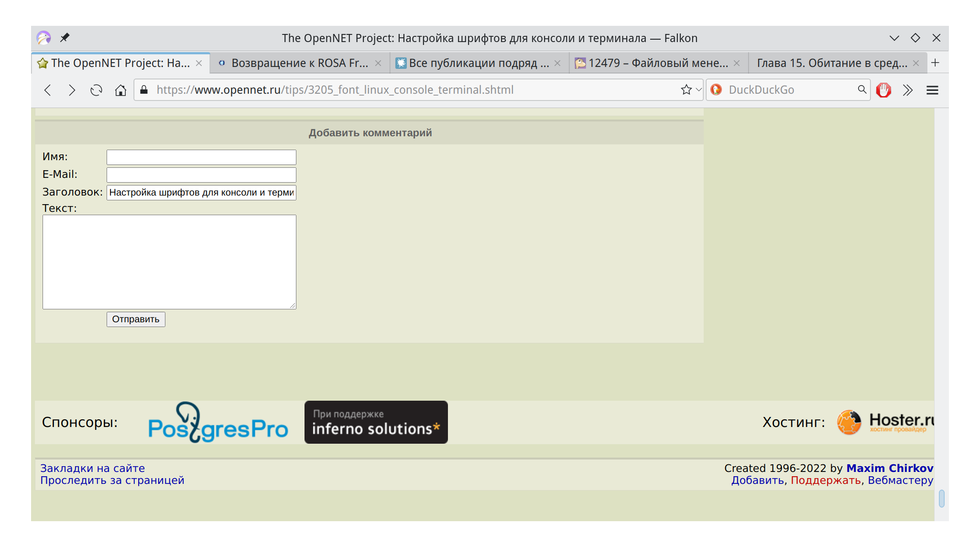Viewport: 980px width, 558px height.
Task: Click the search magnifier icon
Action: point(862,89)
